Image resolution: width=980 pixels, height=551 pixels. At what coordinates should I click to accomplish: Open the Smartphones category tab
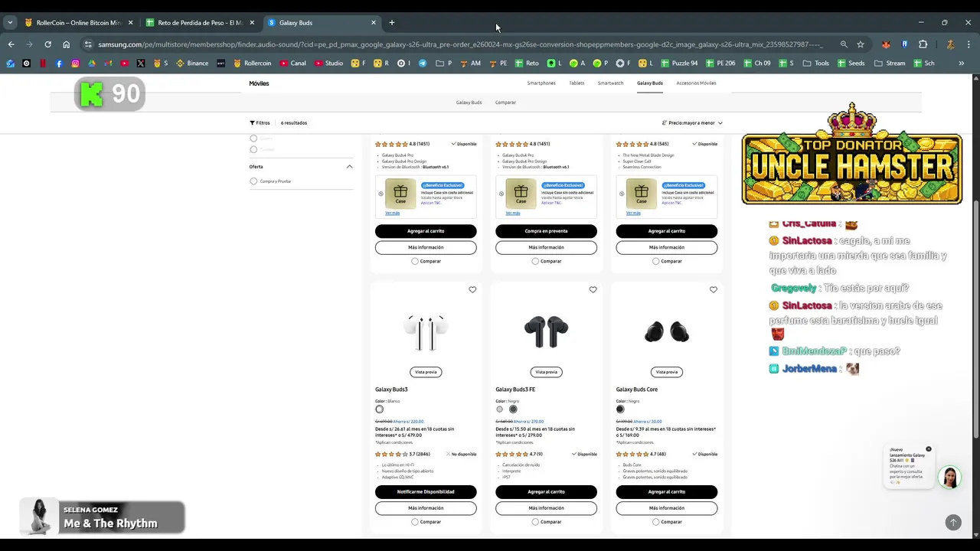541,83
